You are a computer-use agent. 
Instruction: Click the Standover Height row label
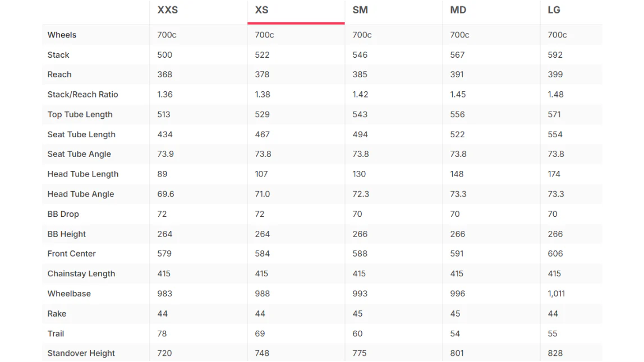(x=81, y=354)
